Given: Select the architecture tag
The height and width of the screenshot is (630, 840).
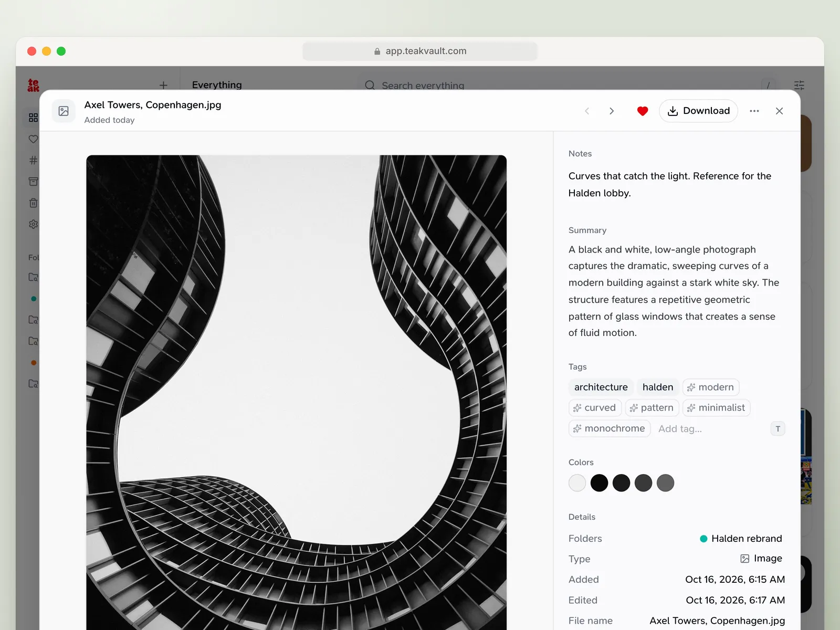Looking at the screenshot, I should point(601,387).
